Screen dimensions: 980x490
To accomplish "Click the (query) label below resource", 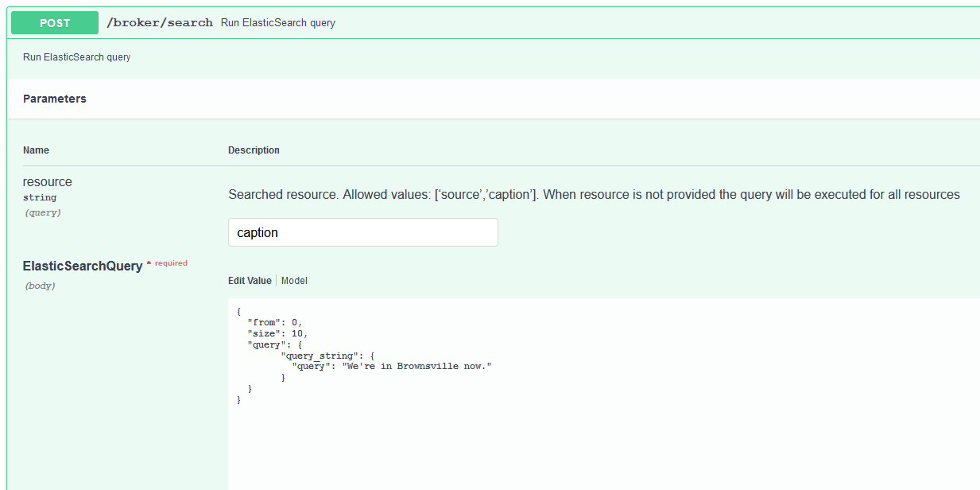I will pyautogui.click(x=42, y=212).
